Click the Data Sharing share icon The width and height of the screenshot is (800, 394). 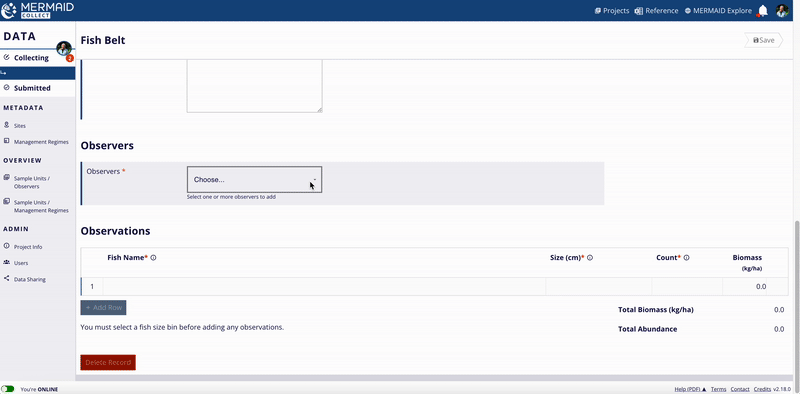(7, 279)
